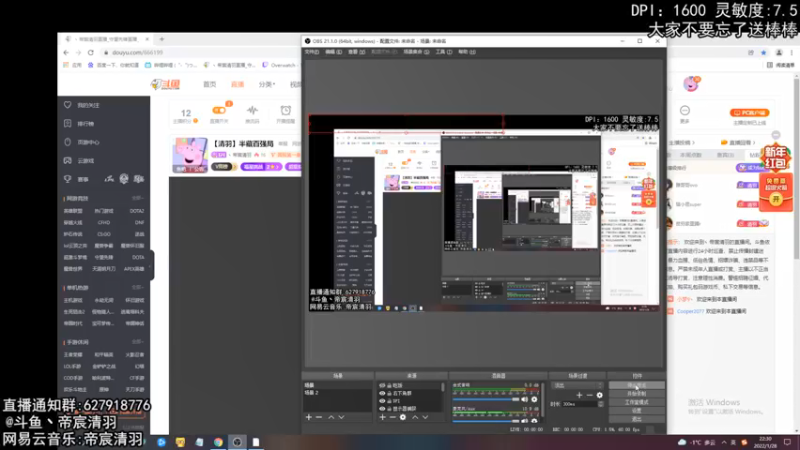Move the selected scene up in OBS
The height and width of the screenshot is (450, 800).
click(x=331, y=417)
